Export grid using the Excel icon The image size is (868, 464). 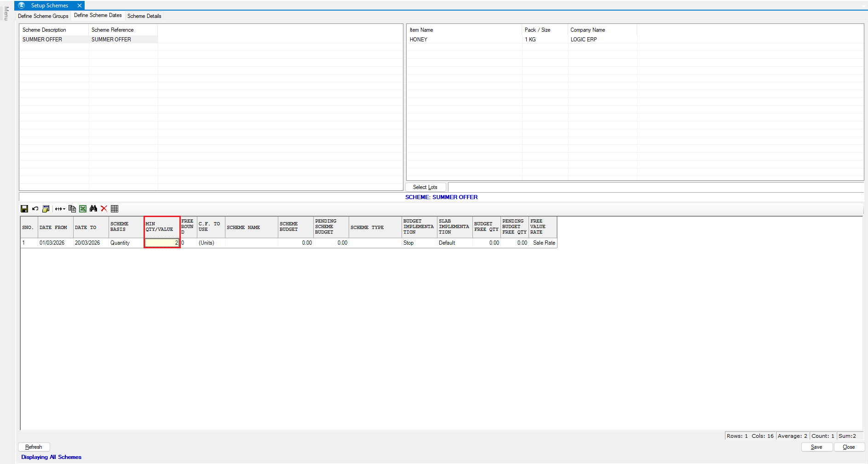83,209
